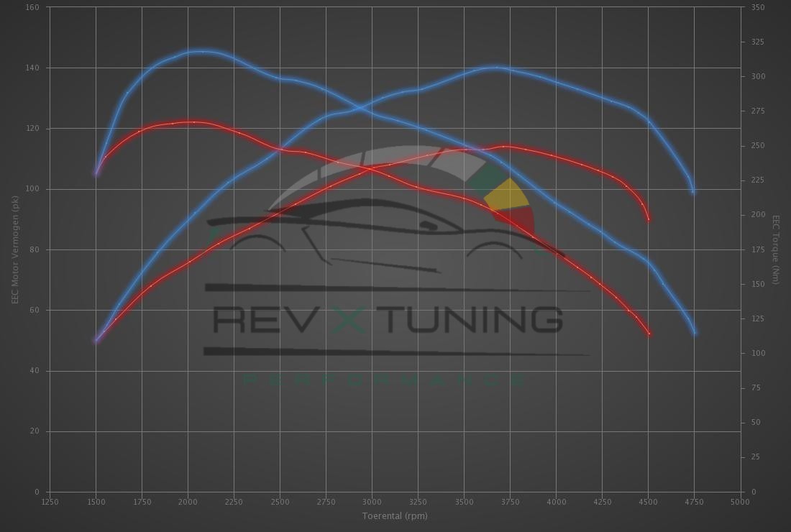Image resolution: width=791 pixels, height=532 pixels.
Task: Click the EEC Torque (Nm) axis title
Action: point(776,249)
